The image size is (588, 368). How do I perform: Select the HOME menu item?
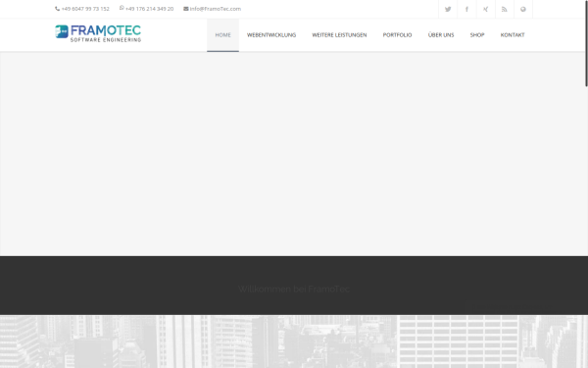pos(222,35)
